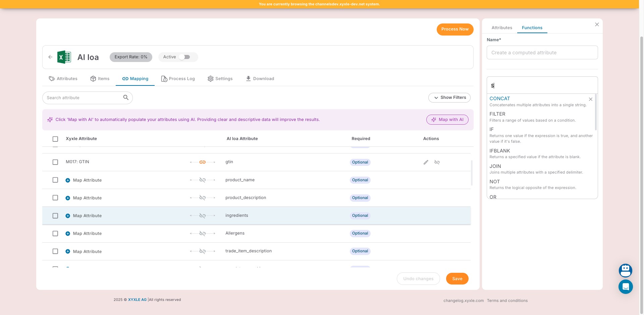Click the plus icon next to product_name mapping
This screenshot has height=315, width=644.
68,180
